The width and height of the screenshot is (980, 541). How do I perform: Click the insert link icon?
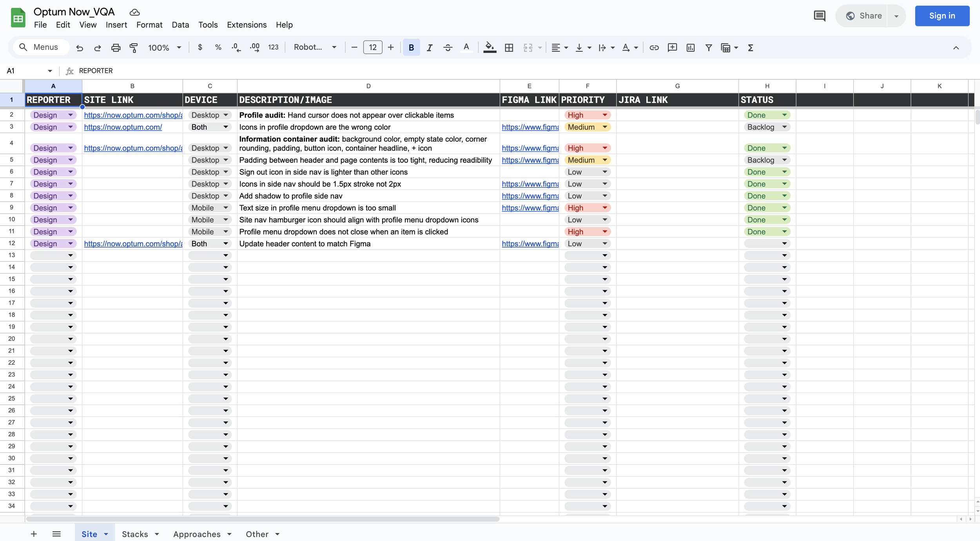tap(654, 47)
